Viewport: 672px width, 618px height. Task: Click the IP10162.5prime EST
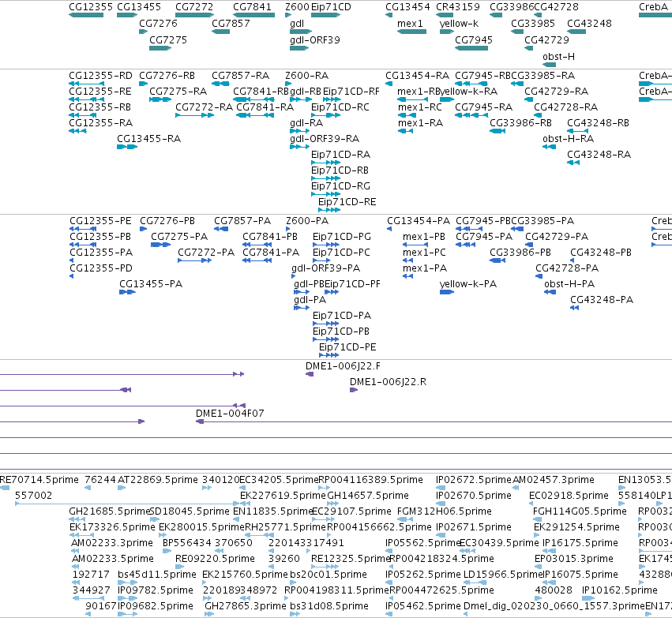(x=588, y=598)
